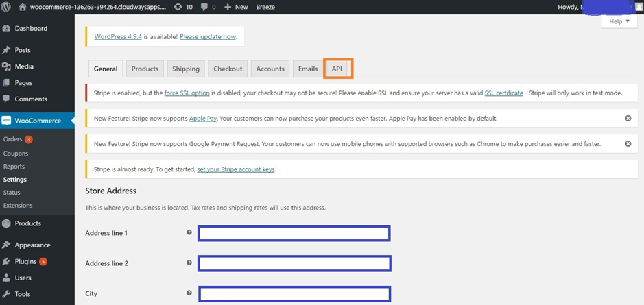The width and height of the screenshot is (644, 305).
Task: Click the updates icon showing 10
Action: (178, 7)
